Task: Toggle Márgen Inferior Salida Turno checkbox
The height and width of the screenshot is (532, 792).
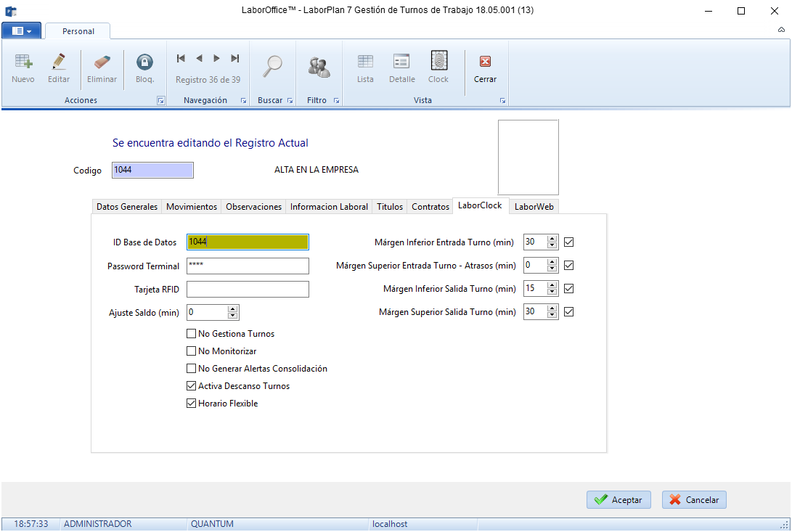Action: click(568, 288)
